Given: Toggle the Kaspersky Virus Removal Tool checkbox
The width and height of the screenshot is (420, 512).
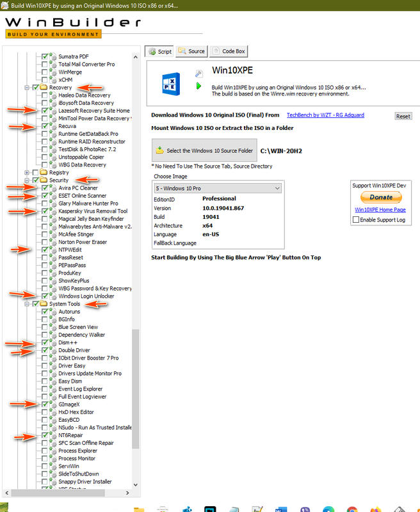Looking at the screenshot, I should (x=45, y=211).
